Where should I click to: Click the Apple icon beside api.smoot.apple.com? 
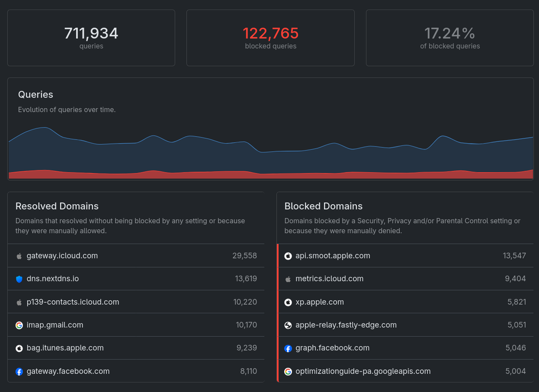[x=288, y=256]
